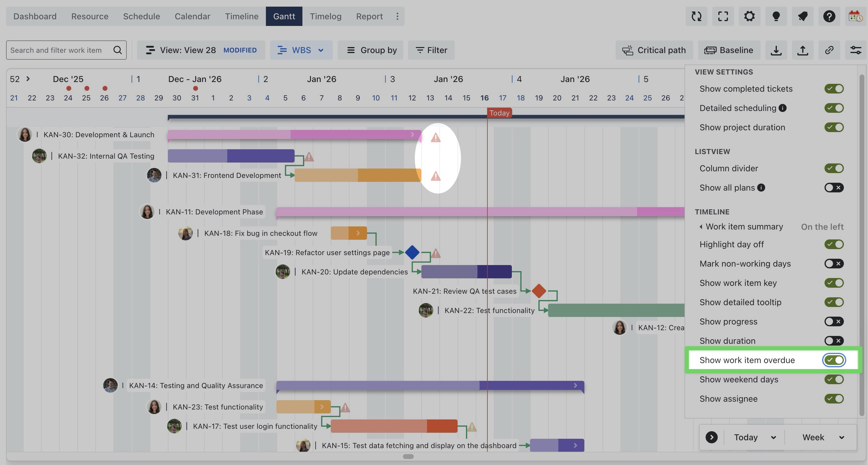The image size is (868, 465).
Task: Click the copy link icon
Action: point(829,50)
